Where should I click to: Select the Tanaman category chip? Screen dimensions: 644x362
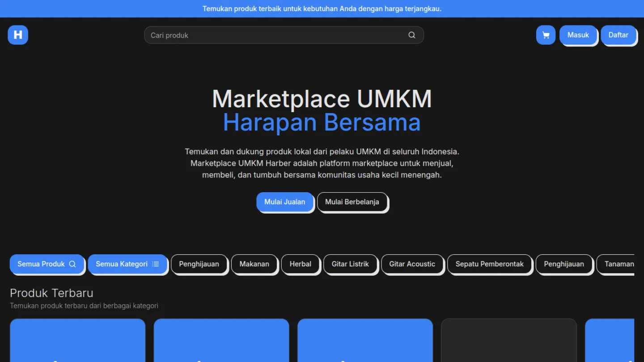[616, 264]
